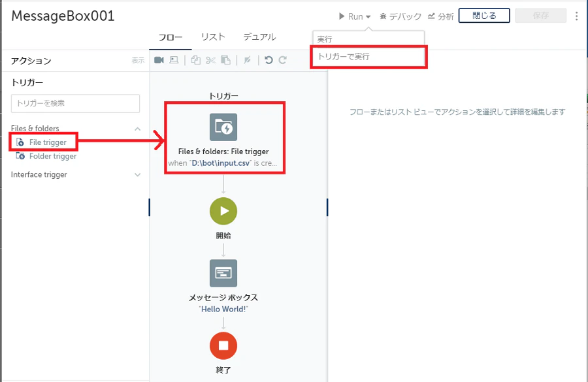Click the paste toolbar icon

tap(225, 60)
